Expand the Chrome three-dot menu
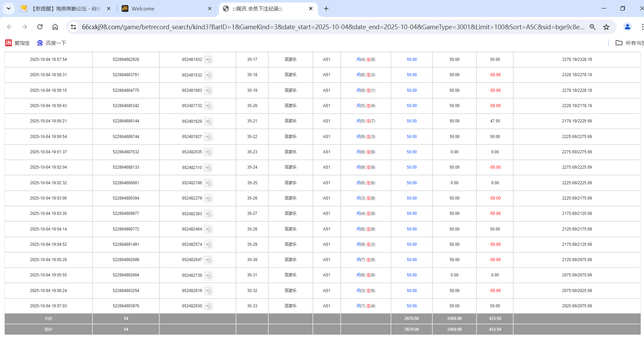The width and height of the screenshot is (644, 342). [x=642, y=27]
